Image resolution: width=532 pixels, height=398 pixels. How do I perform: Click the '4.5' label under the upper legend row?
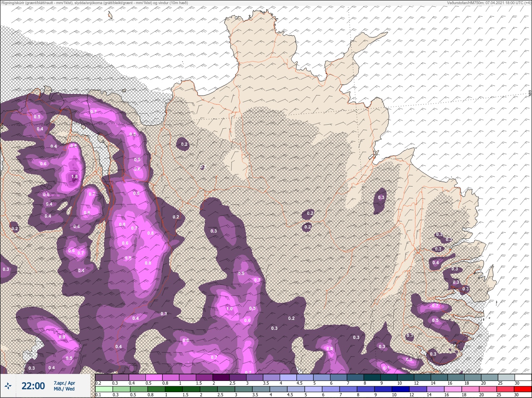[x=299, y=383]
